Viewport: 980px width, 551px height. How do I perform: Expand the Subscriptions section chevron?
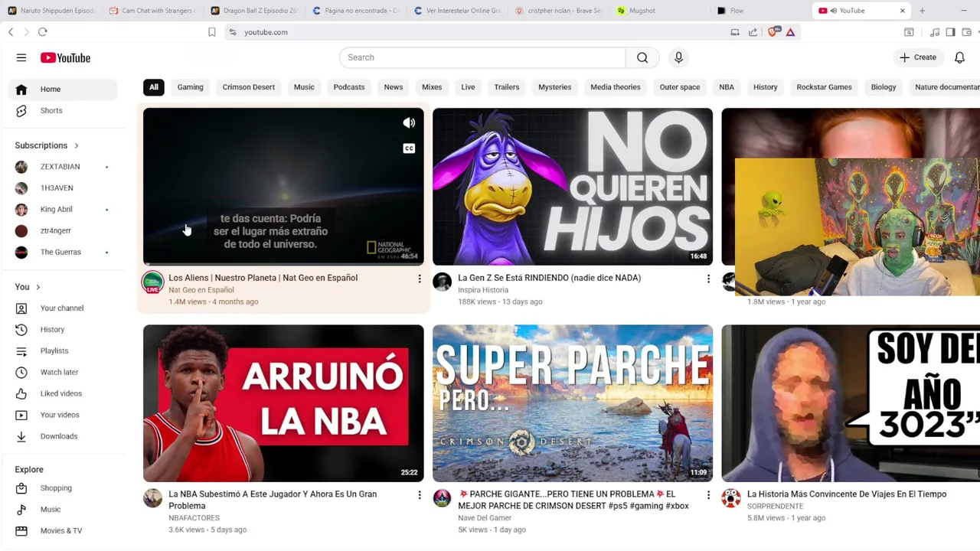[x=76, y=145]
